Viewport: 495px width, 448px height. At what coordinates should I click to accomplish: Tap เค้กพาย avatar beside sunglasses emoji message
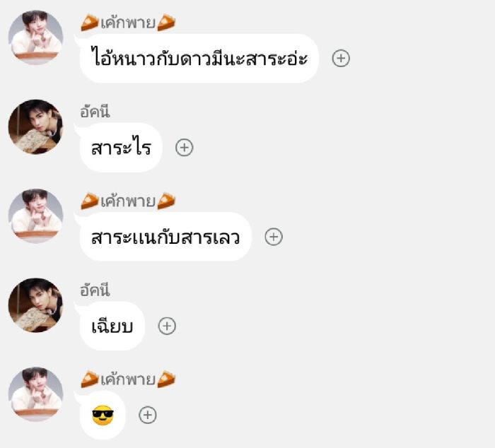[x=35, y=394]
